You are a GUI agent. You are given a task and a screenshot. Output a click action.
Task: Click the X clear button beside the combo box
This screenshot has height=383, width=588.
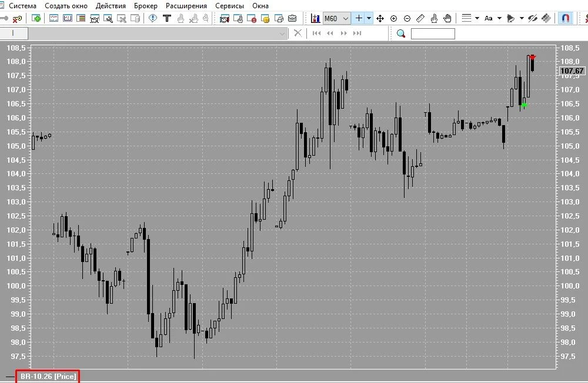[298, 33]
